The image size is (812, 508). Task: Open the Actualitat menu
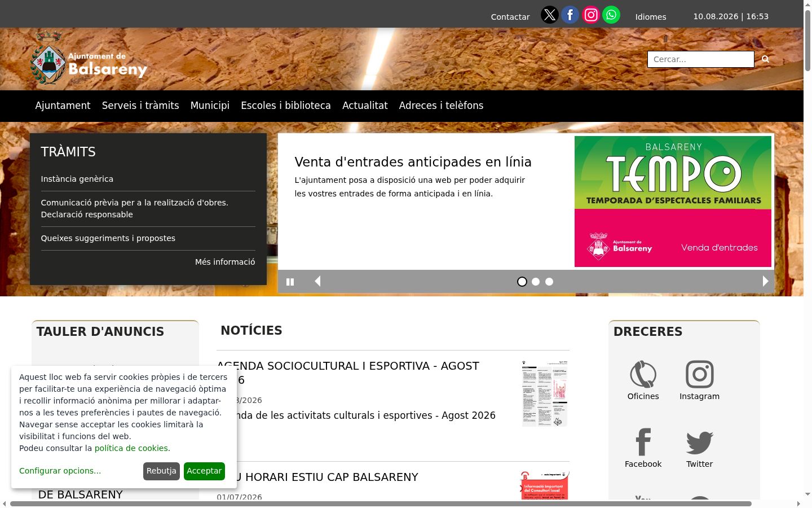pos(365,106)
